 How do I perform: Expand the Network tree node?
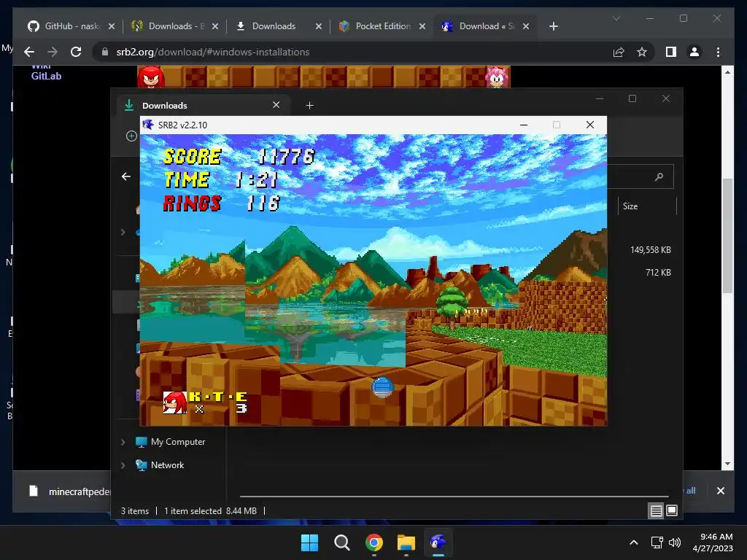pos(123,465)
